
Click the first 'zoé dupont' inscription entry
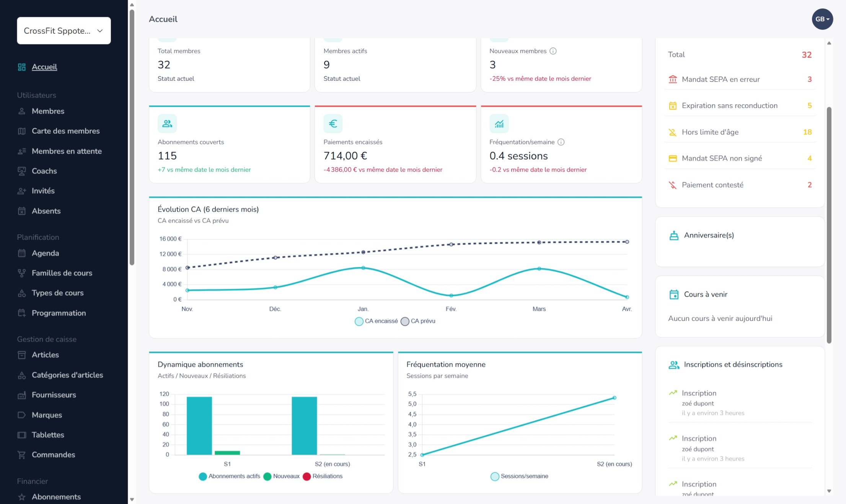tap(698, 403)
